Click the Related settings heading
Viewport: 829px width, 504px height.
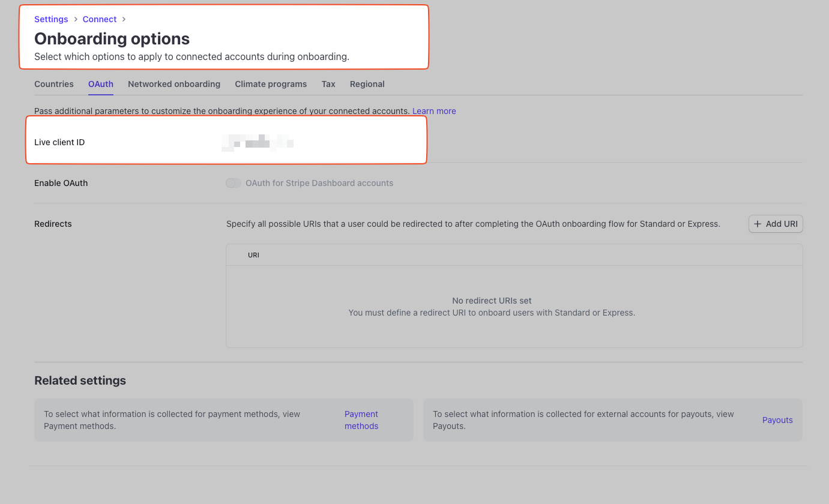coord(80,380)
